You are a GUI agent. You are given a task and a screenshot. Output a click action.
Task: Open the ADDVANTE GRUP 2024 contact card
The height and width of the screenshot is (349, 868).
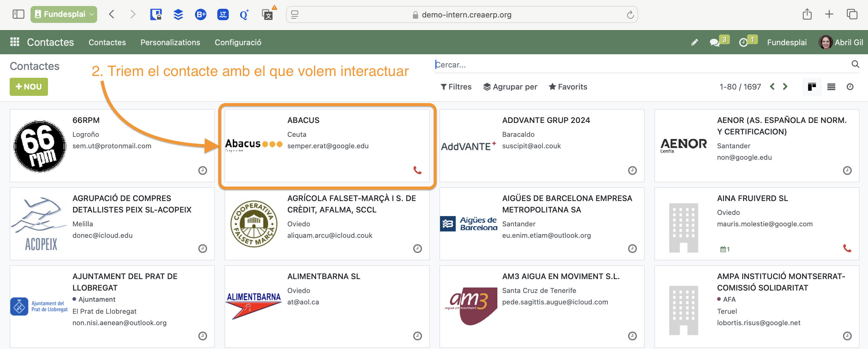(x=541, y=145)
